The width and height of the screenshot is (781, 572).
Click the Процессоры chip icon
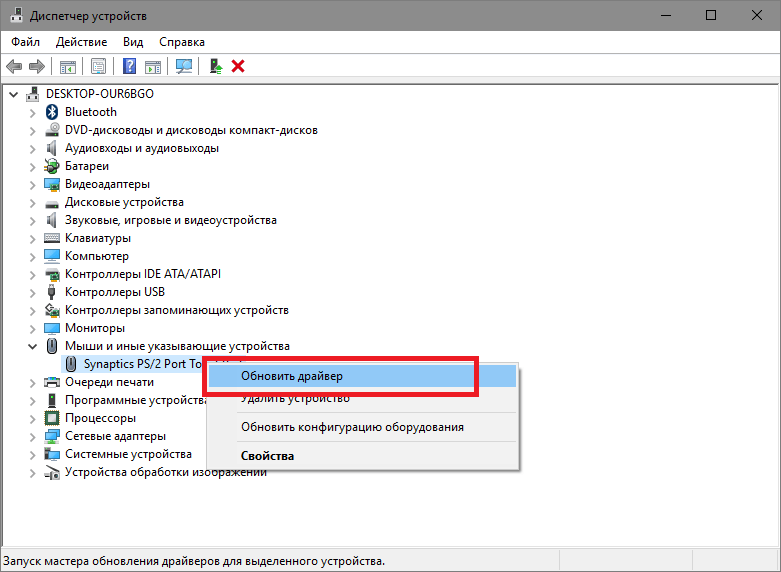(52, 418)
